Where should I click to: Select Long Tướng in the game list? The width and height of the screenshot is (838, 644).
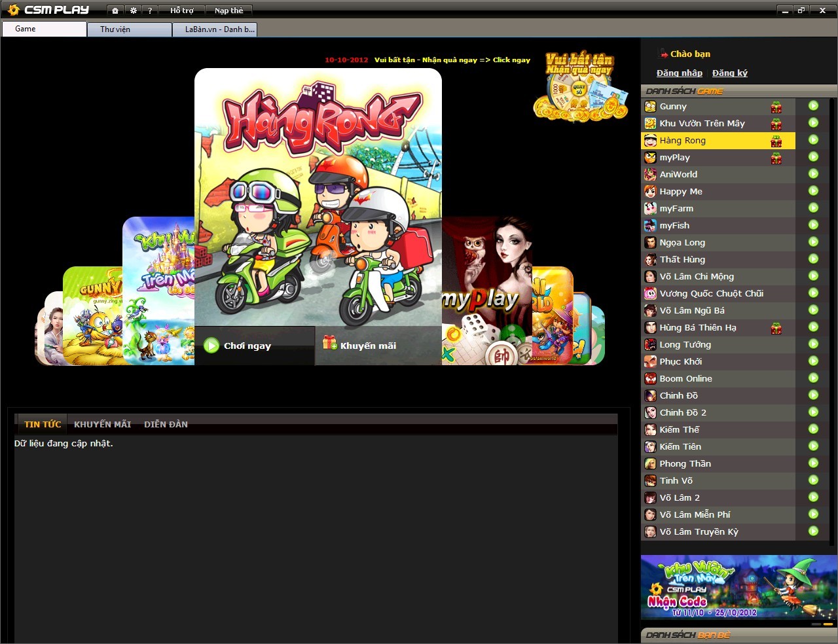point(718,344)
